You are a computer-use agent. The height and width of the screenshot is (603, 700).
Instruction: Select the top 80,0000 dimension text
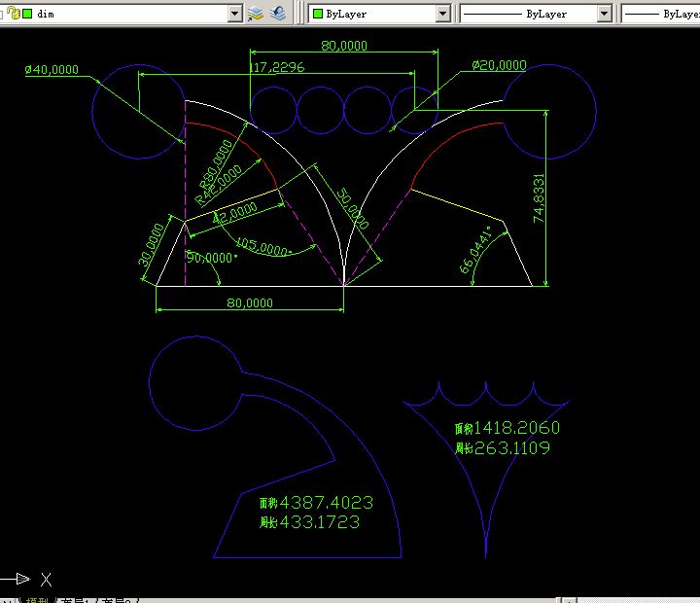click(344, 46)
